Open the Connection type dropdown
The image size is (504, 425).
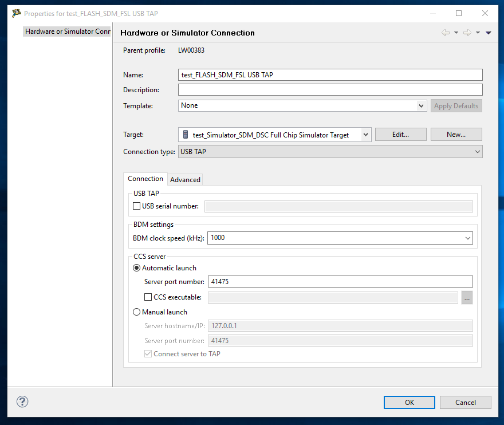477,152
